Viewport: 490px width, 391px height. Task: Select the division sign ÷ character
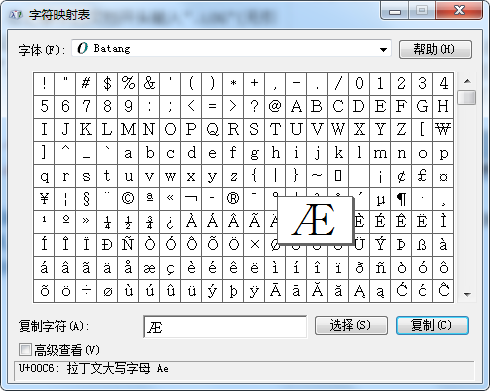pos(86,291)
